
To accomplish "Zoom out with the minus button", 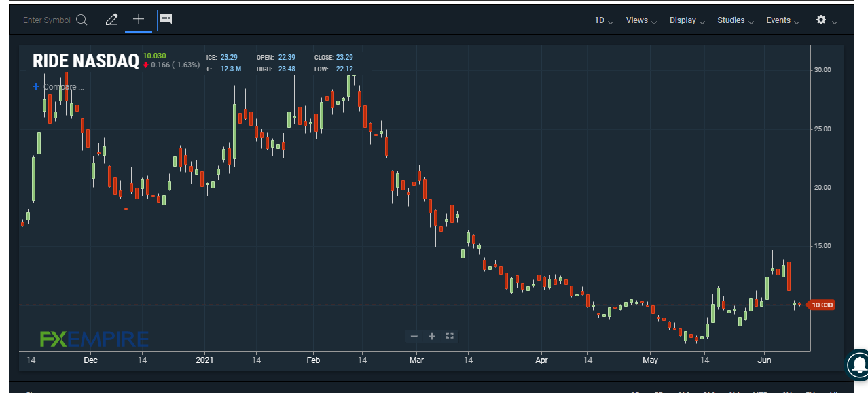I will 414,336.
